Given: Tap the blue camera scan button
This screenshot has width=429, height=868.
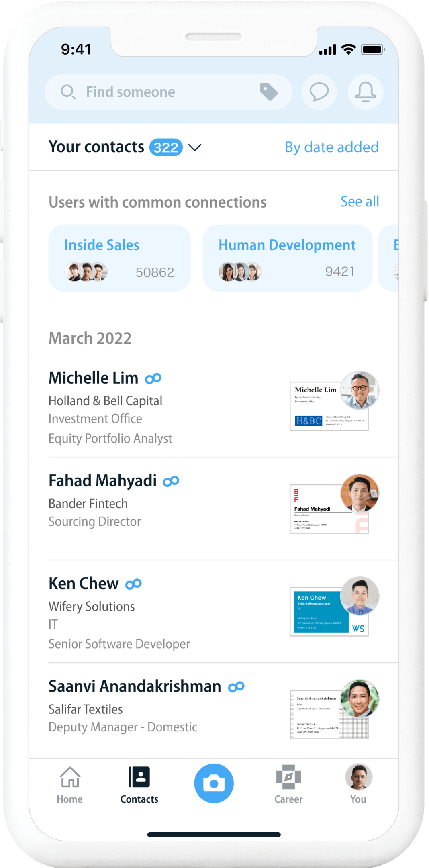Looking at the screenshot, I should click(214, 783).
